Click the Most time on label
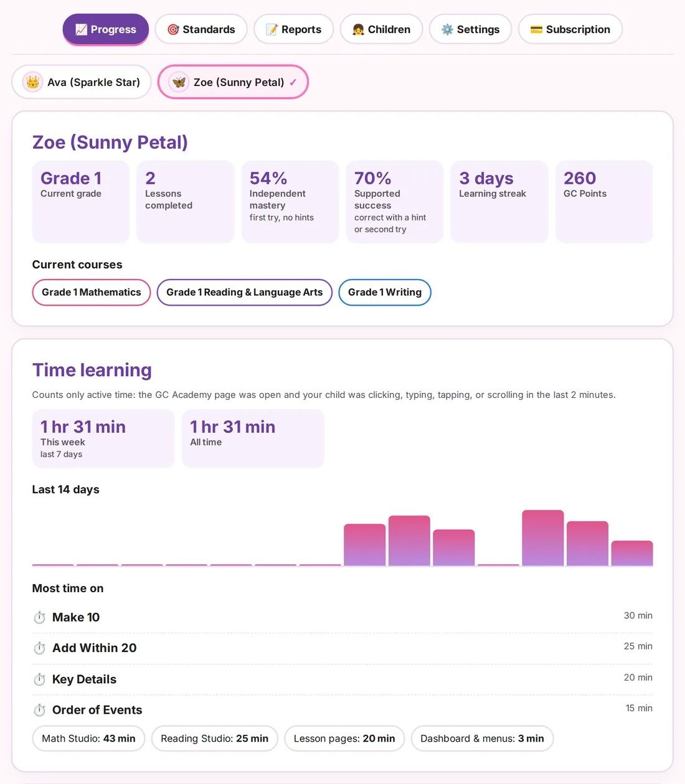 pos(68,588)
